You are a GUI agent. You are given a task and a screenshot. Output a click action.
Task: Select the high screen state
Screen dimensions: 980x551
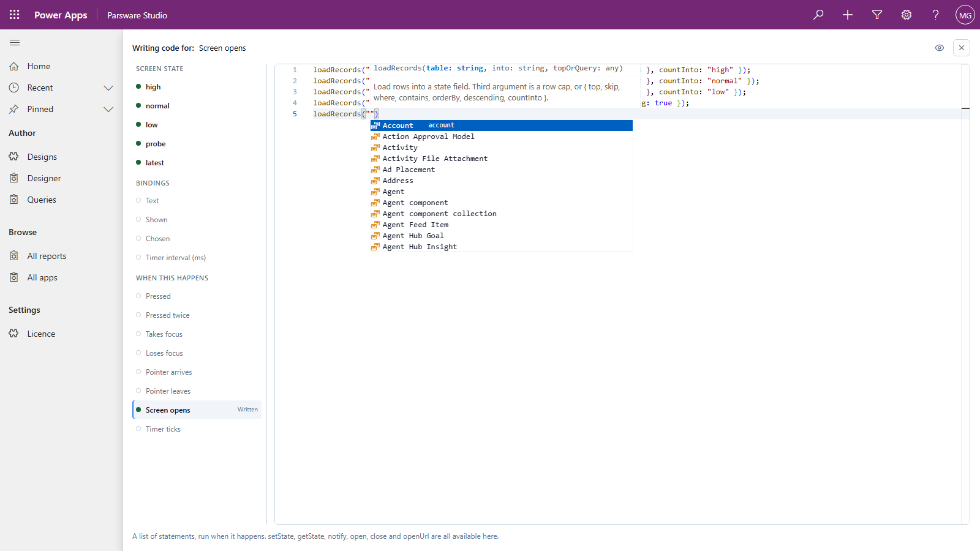point(197,87)
